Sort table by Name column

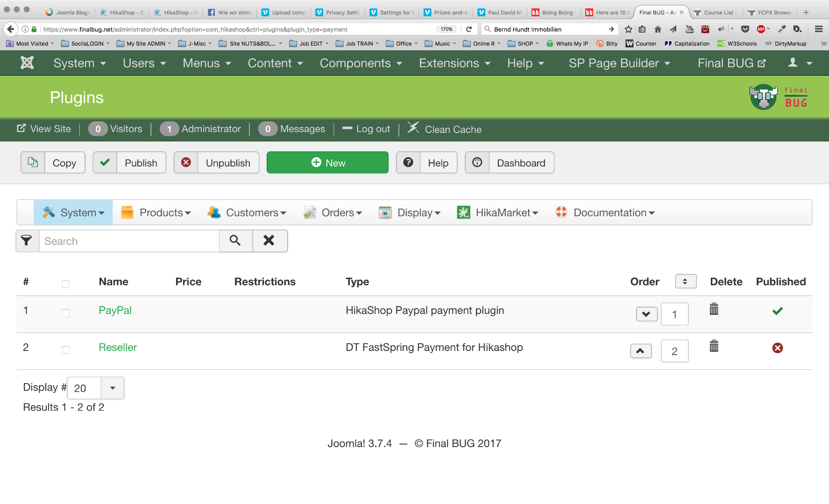113,281
